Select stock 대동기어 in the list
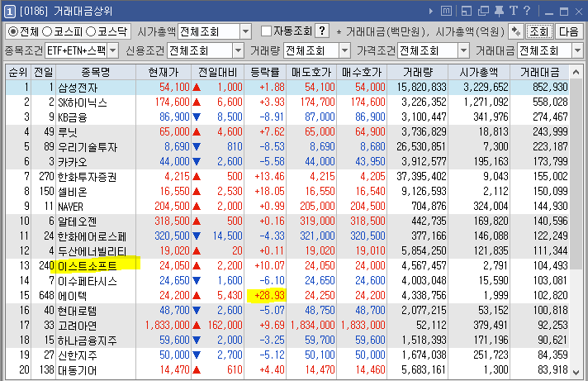This screenshot has width=588, height=381. 78,370
